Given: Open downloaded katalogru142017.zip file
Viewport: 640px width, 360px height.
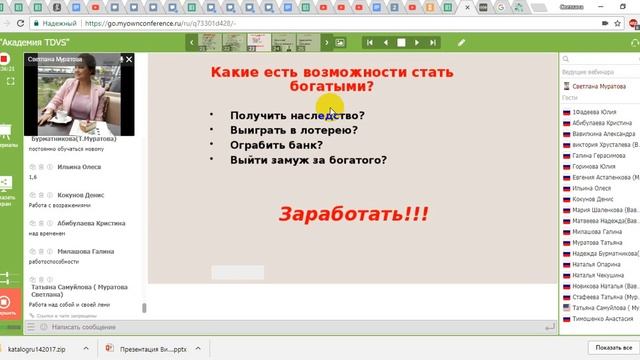Looking at the screenshot, I should (x=37, y=349).
